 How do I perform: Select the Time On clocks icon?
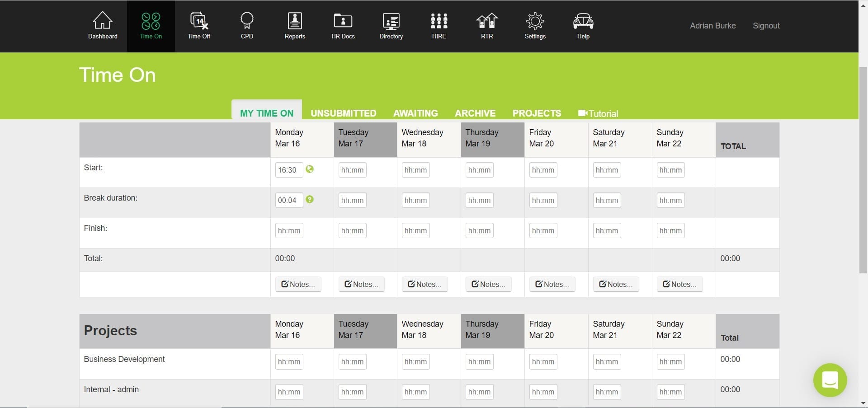(x=151, y=20)
